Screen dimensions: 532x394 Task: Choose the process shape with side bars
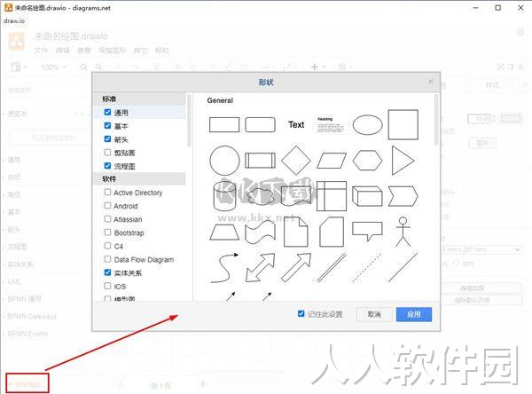pos(260,161)
